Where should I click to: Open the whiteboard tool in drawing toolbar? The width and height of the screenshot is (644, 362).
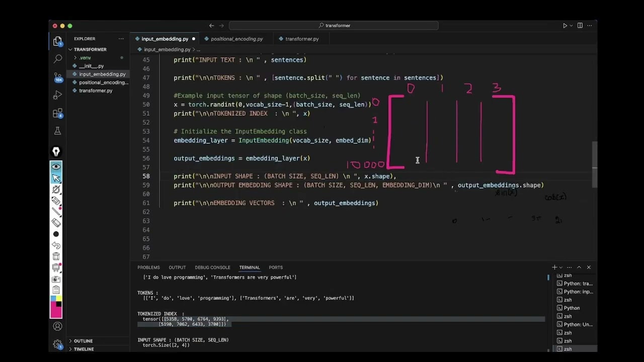[x=56, y=267]
